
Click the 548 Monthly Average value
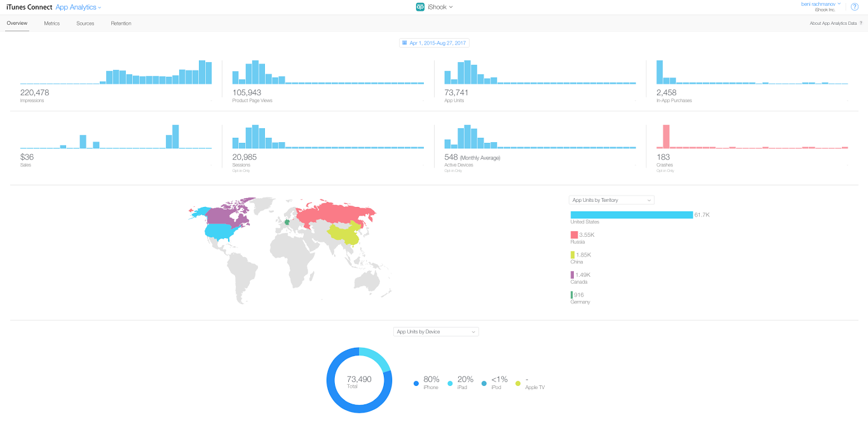pos(472,157)
